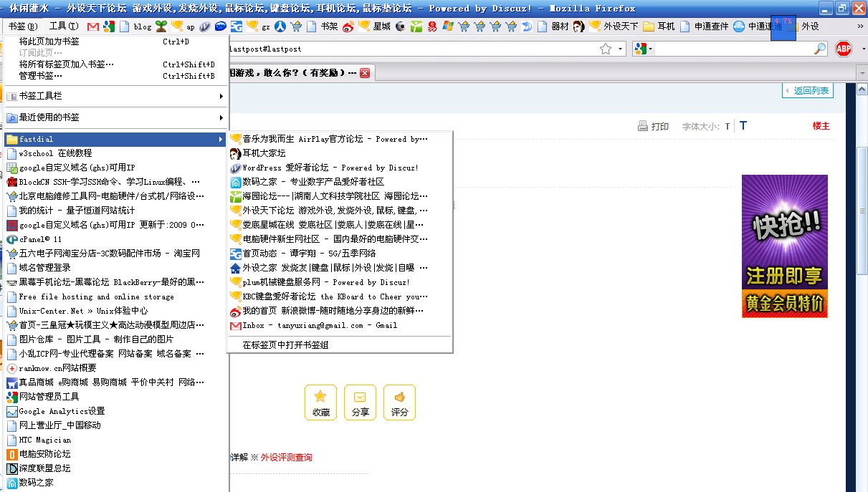The height and width of the screenshot is (492, 868).
Task: Open 耳机大家坛 in fastdial submenu
Action: point(340,153)
